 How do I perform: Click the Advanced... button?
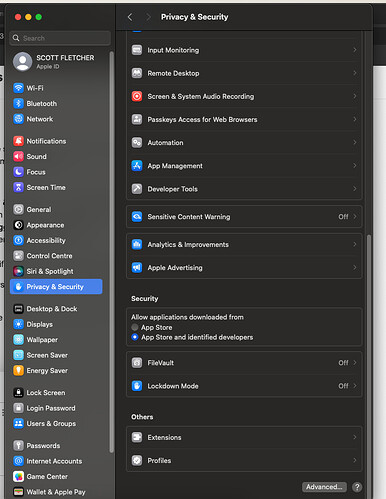tap(324, 487)
